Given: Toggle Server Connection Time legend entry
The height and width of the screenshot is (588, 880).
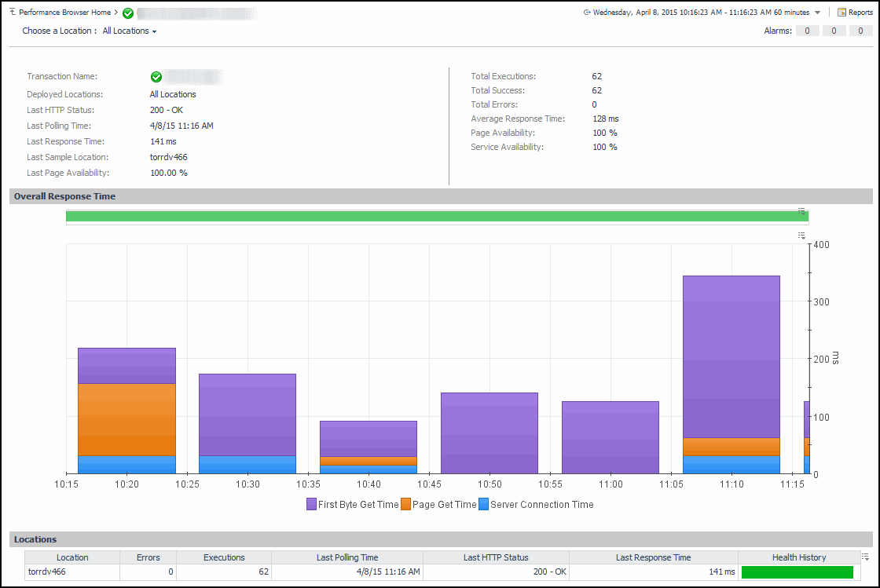Looking at the screenshot, I should tap(541, 505).
